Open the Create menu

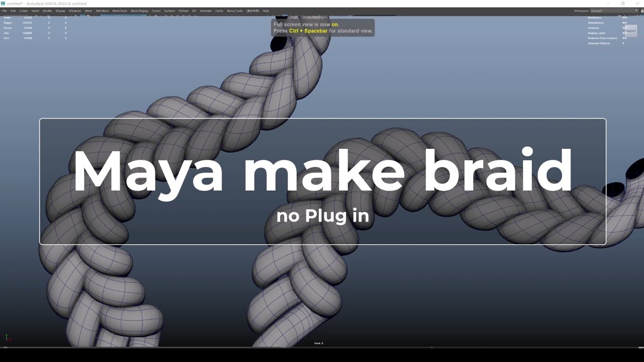(24, 11)
